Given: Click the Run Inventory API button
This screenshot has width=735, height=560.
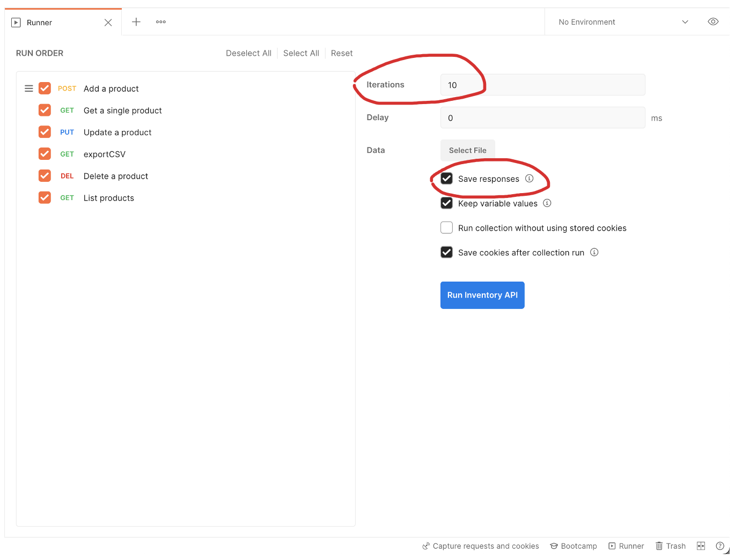Looking at the screenshot, I should point(482,295).
